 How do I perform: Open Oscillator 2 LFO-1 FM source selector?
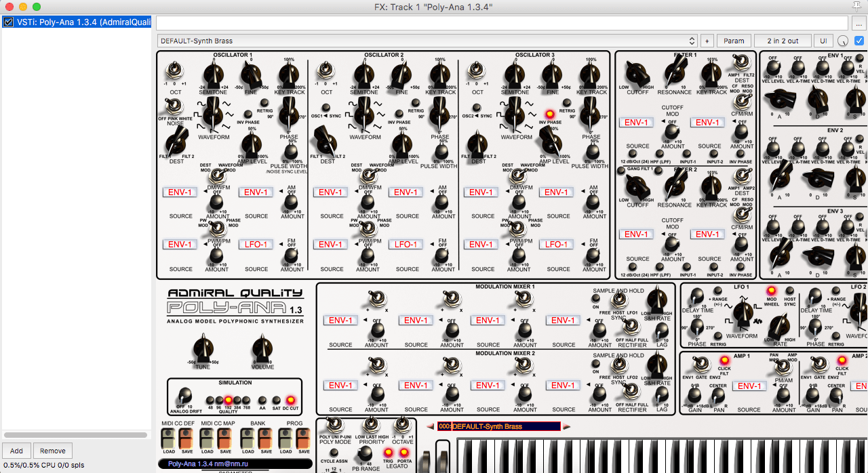tap(406, 244)
